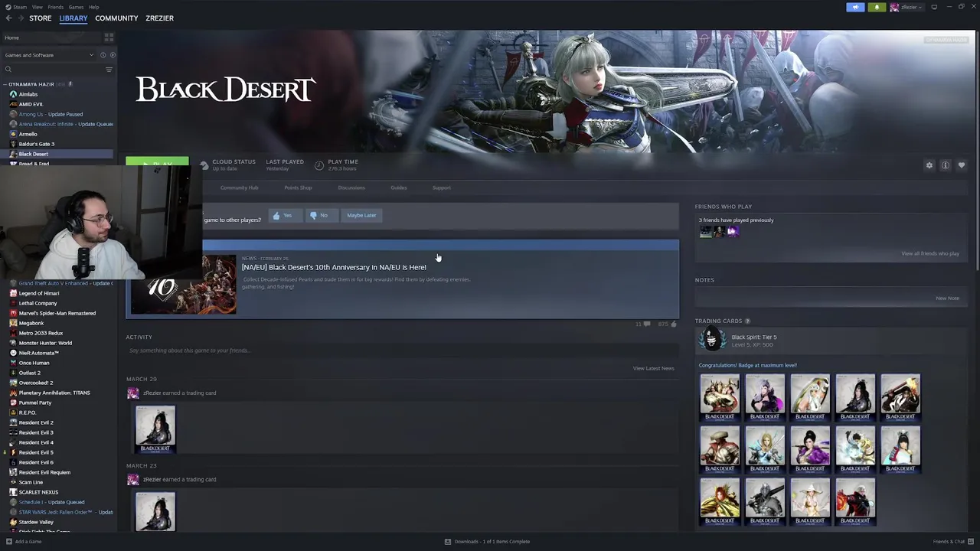Select Marvel's Spider-Man Remastered in the list

(57, 313)
